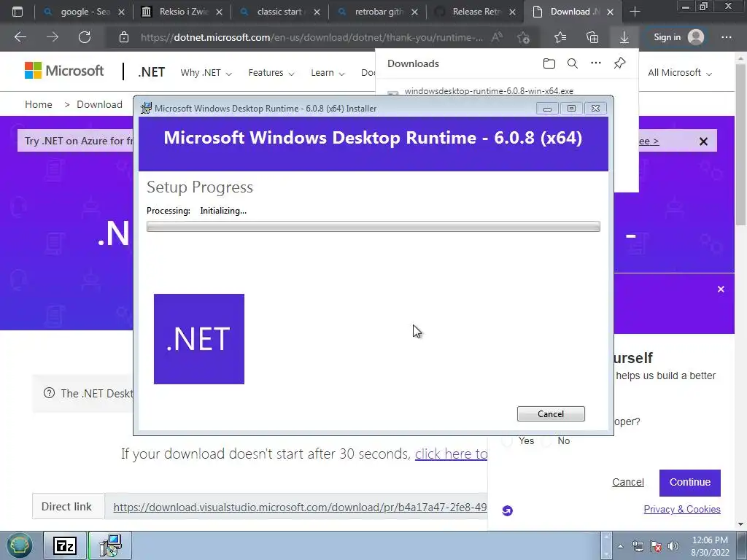
Task: Click the address bar URL
Action: click(311, 37)
